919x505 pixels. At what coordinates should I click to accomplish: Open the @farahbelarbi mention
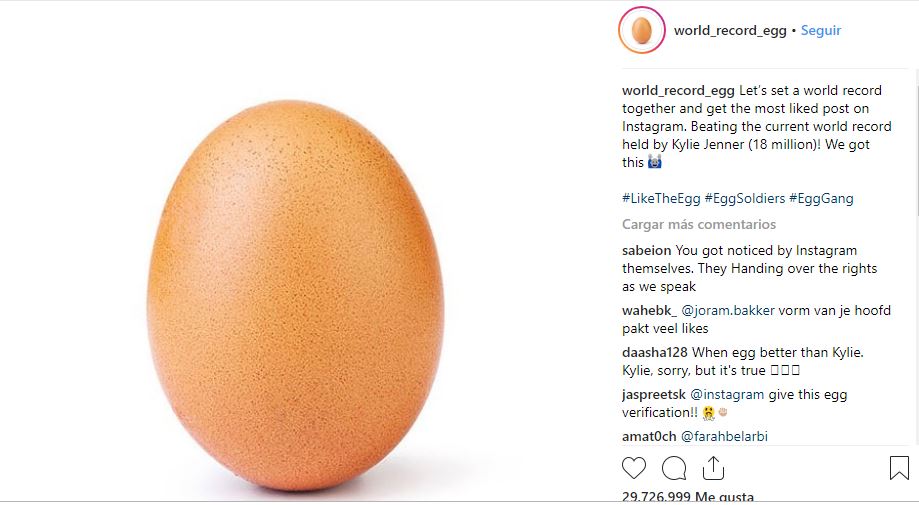(x=725, y=436)
